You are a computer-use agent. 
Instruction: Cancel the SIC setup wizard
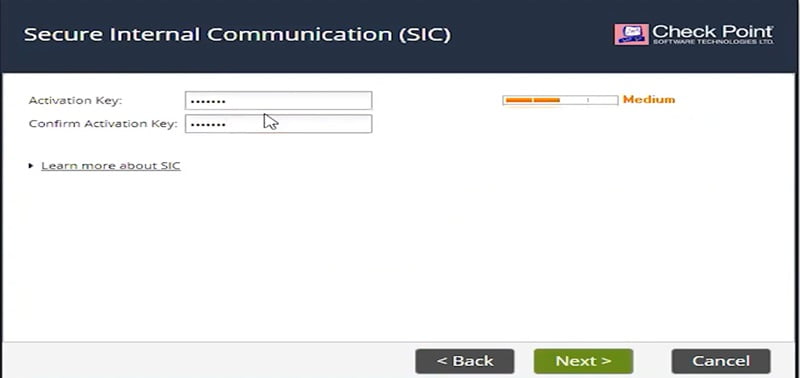tap(721, 361)
